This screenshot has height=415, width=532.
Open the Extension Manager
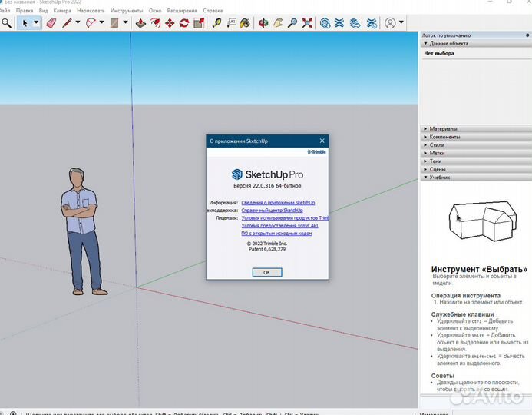[372, 23]
